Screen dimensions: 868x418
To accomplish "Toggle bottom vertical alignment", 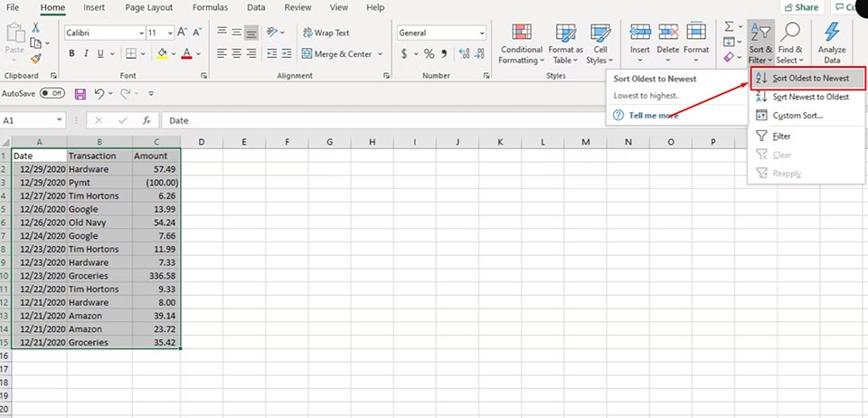I will [251, 33].
